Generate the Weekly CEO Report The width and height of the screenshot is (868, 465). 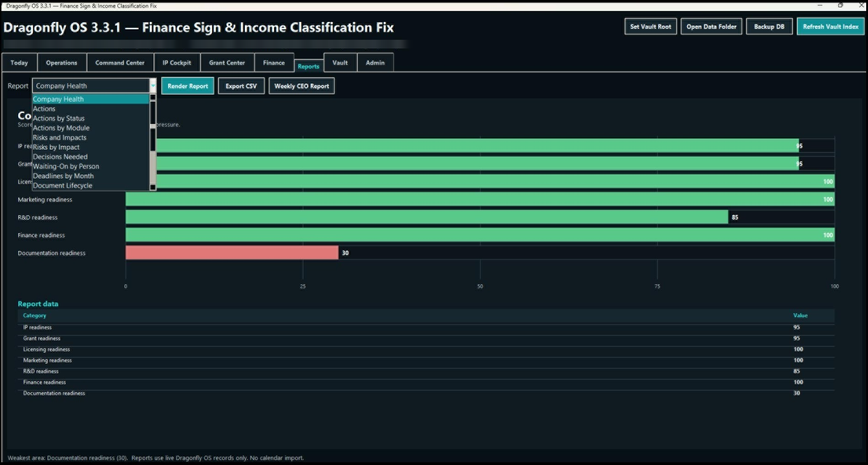coord(302,86)
